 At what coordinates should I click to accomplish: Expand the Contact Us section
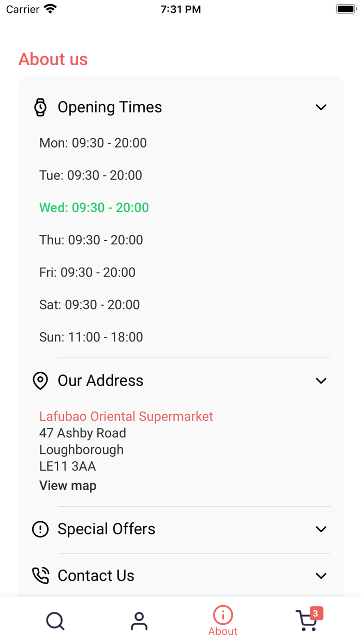321,575
